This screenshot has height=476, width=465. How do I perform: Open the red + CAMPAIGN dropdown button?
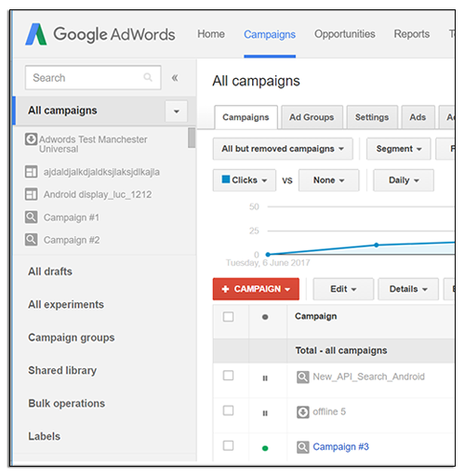click(256, 289)
